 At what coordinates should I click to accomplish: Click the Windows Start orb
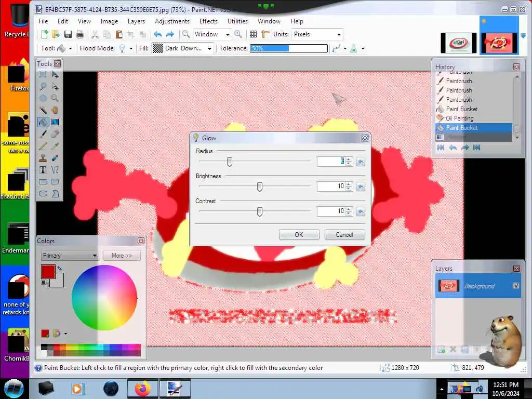[14, 389]
